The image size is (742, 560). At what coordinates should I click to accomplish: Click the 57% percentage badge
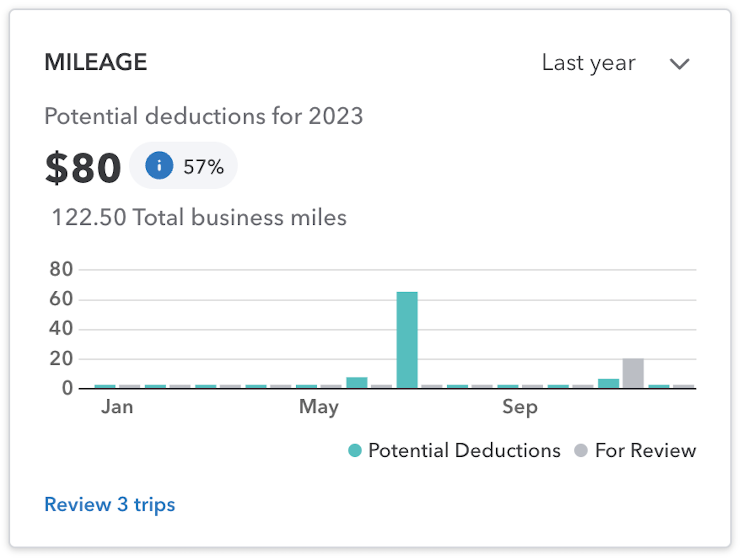pyautogui.click(x=183, y=165)
